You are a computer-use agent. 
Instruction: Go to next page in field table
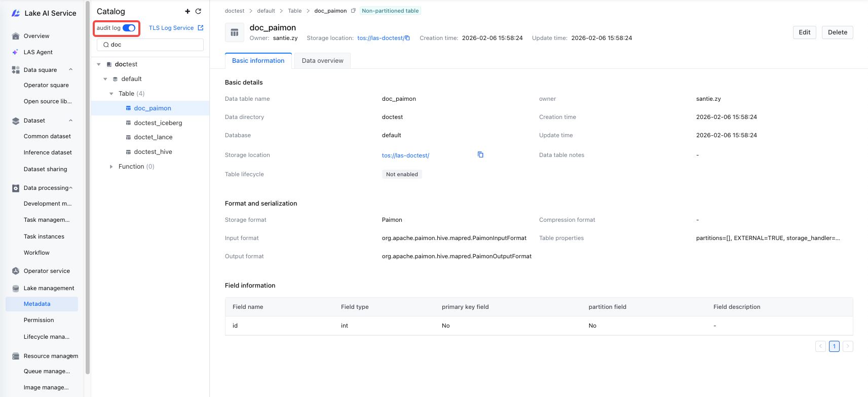tap(848, 346)
